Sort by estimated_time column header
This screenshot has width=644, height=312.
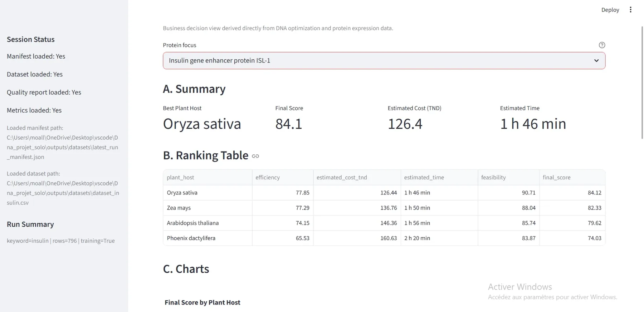click(439, 177)
